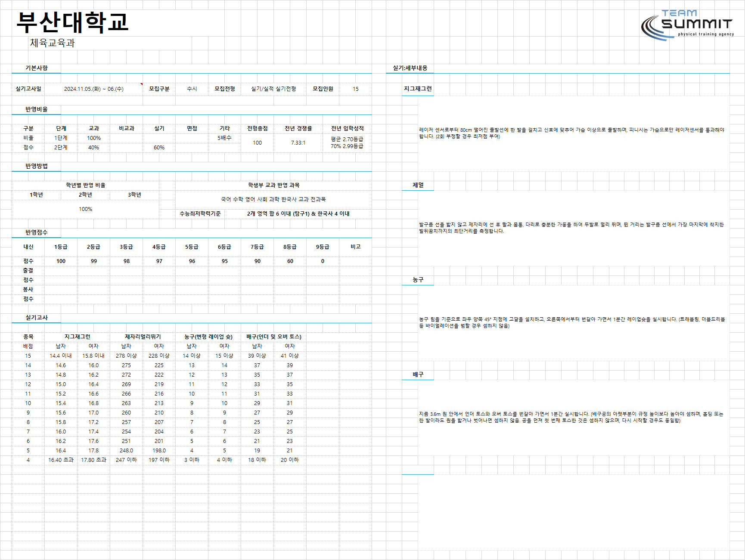This screenshot has width=745, height=560.
Task: Click the 반영방법 section header
Action: coord(37,166)
